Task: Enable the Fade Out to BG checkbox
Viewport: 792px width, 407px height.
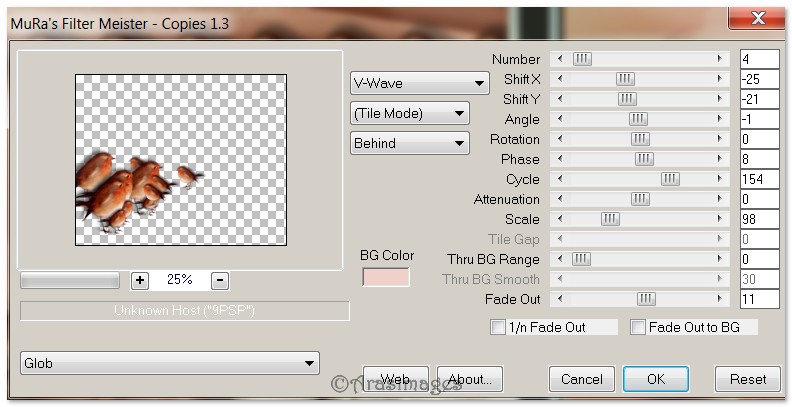Action: [638, 327]
